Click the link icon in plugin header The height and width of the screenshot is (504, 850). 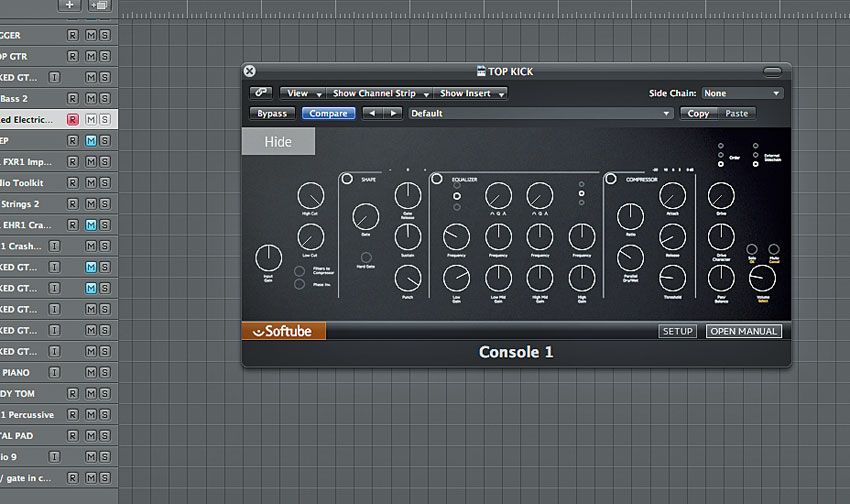click(x=261, y=93)
